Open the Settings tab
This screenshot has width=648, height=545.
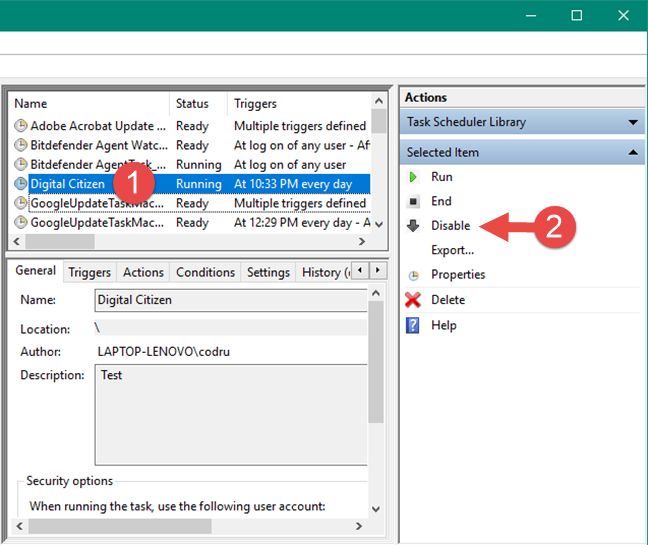(268, 273)
